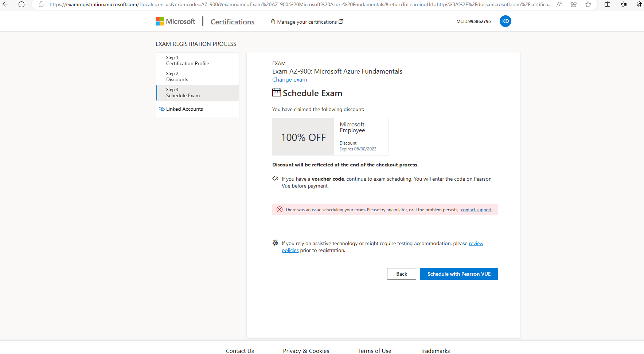Viewport: 644px width, 354px height.
Task: Open the Favorites list icon
Action: click(x=624, y=4)
